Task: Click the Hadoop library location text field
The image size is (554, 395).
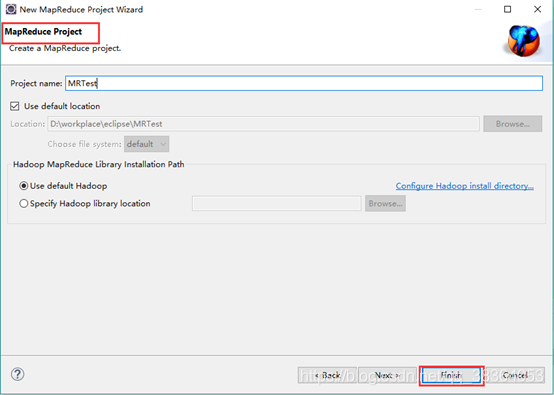Action: (277, 204)
